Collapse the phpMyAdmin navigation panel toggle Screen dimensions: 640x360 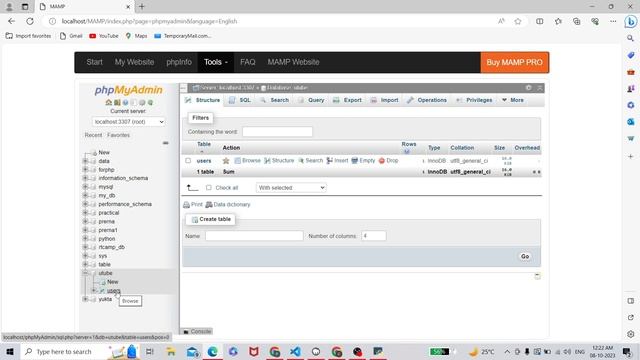coord(183,88)
